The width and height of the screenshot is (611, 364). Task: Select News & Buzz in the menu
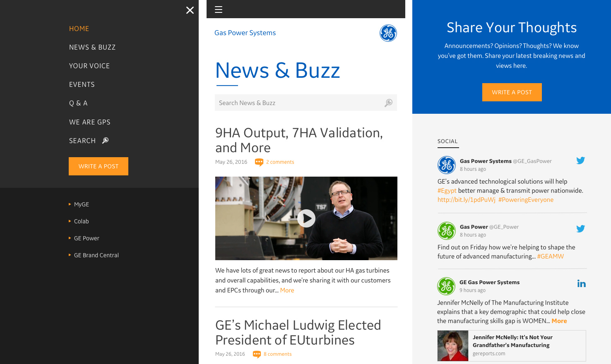click(x=92, y=47)
